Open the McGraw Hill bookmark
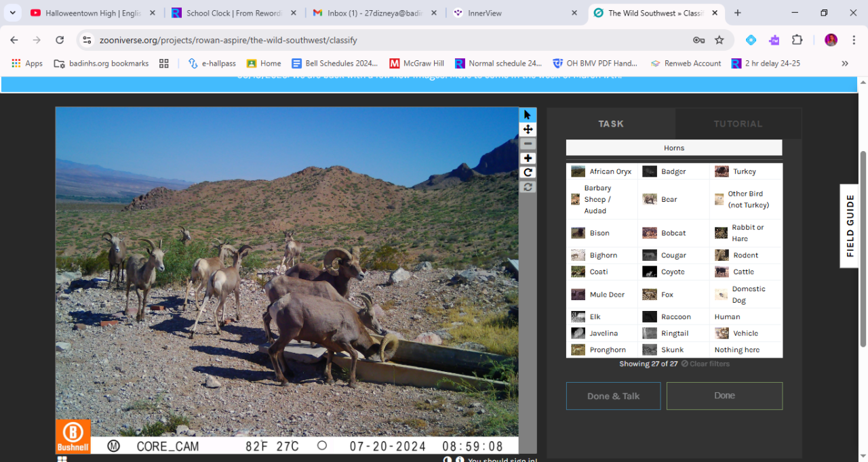This screenshot has width=868, height=462. click(x=417, y=63)
